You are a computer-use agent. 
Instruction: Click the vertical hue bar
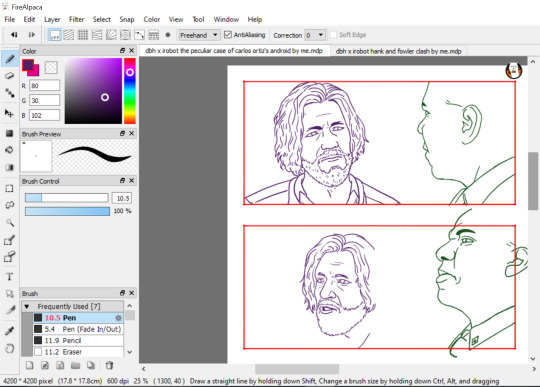coord(130,91)
